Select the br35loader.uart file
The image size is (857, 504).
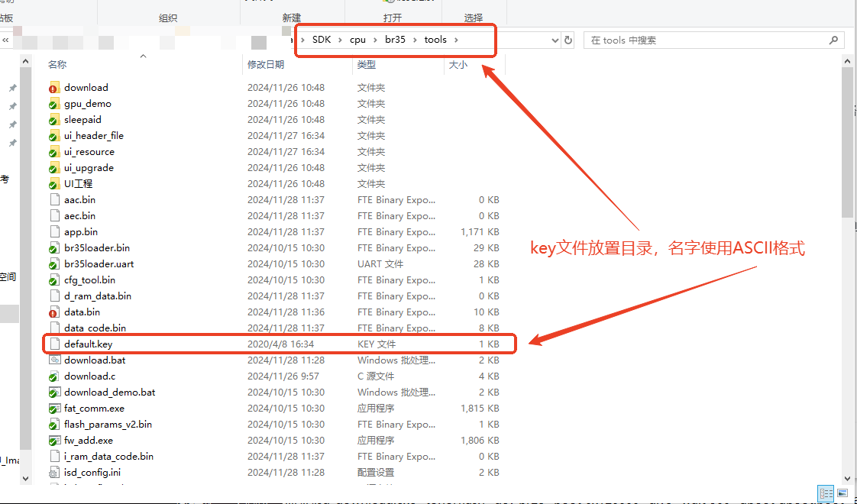pos(99,264)
